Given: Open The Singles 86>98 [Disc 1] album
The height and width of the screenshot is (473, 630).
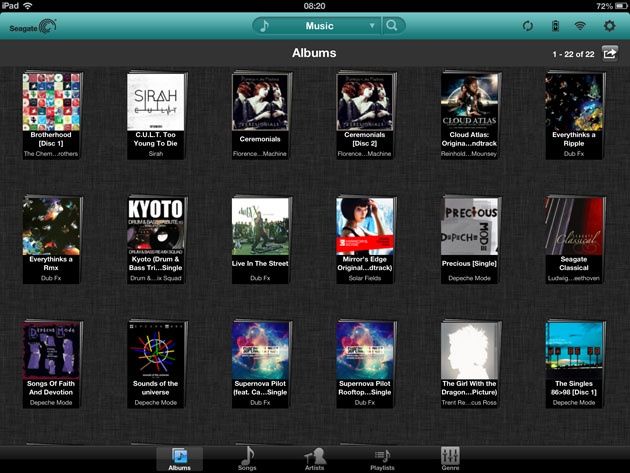Looking at the screenshot, I should click(x=574, y=364).
